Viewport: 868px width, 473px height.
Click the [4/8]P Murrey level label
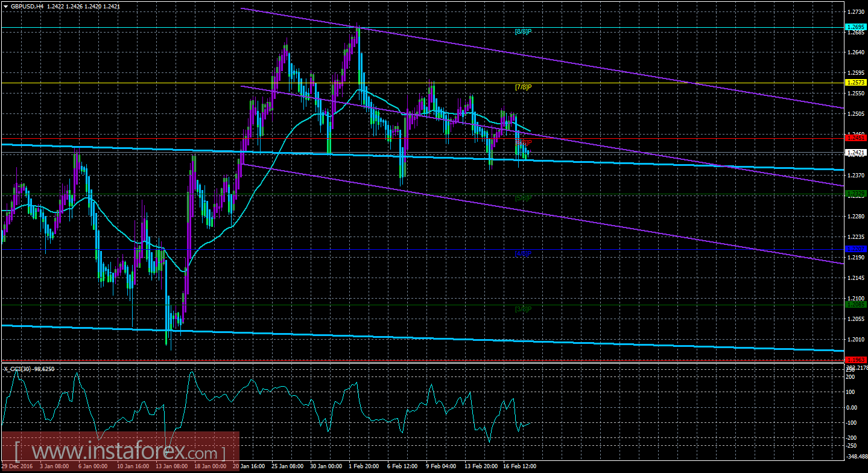tap(523, 253)
